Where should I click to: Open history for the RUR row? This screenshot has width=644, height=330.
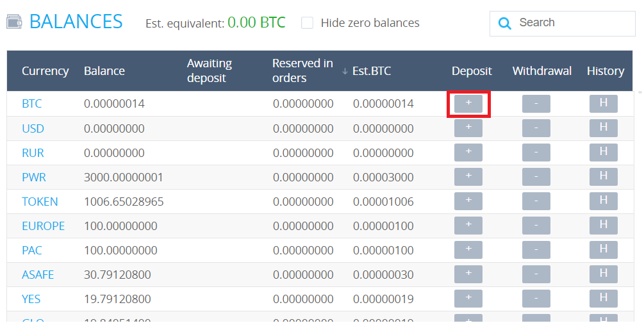pos(603,153)
